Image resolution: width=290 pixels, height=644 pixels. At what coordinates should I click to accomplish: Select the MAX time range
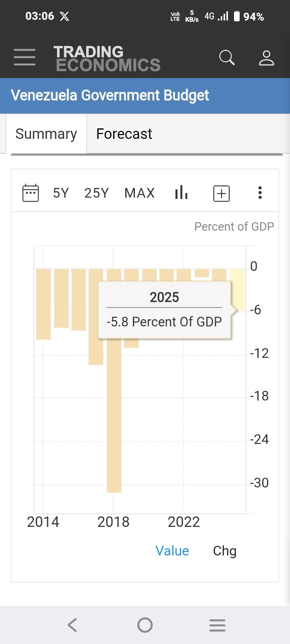[x=139, y=193]
